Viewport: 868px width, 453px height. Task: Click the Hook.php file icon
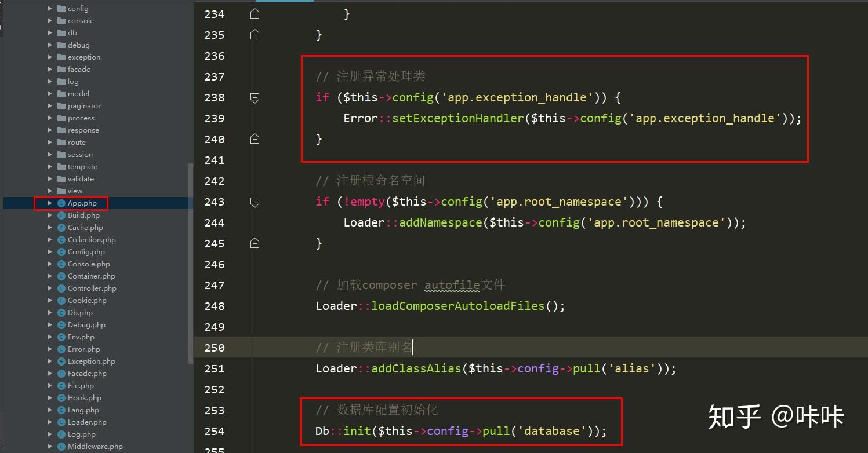[62, 397]
